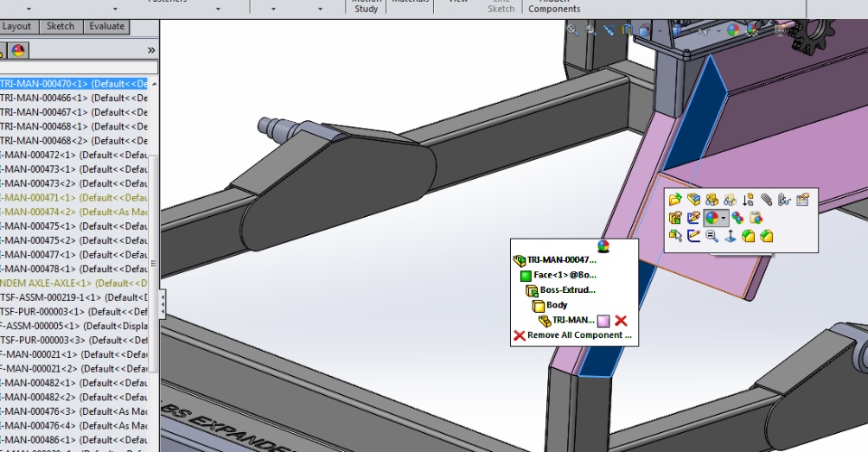
Task: Click the Copy Appearance double-ball icon
Action: [x=738, y=218]
